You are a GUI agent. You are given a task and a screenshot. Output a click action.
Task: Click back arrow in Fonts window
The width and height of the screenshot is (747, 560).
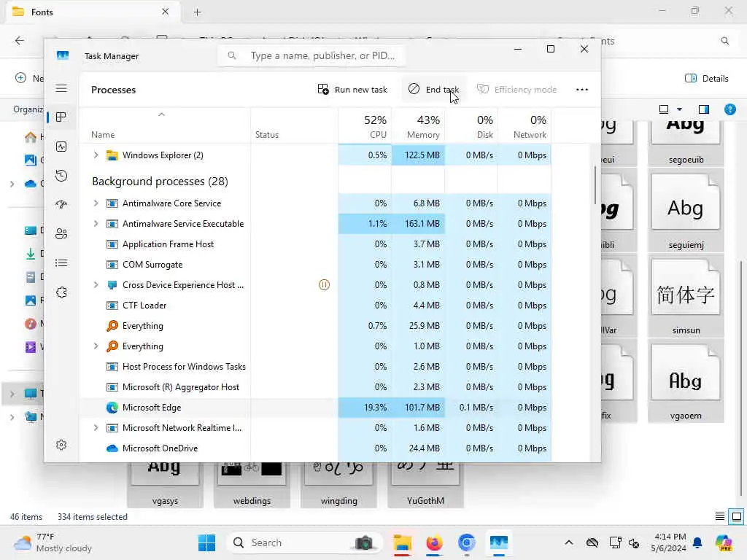[x=20, y=41]
